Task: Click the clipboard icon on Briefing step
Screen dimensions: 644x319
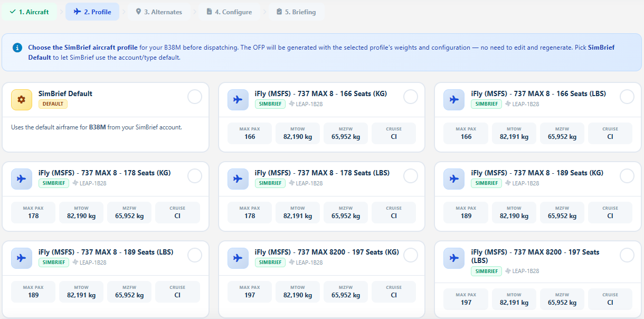Action: coord(279,12)
